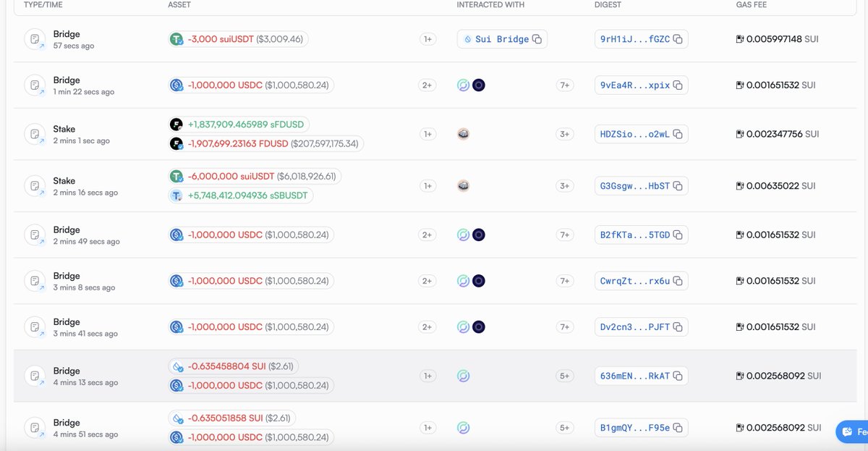868x451 pixels.
Task: Click the ASSET column header
Action: coord(179,5)
